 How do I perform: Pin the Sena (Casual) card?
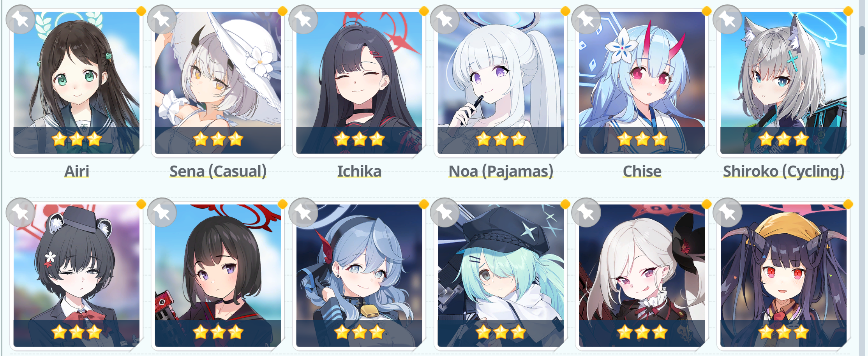click(162, 19)
